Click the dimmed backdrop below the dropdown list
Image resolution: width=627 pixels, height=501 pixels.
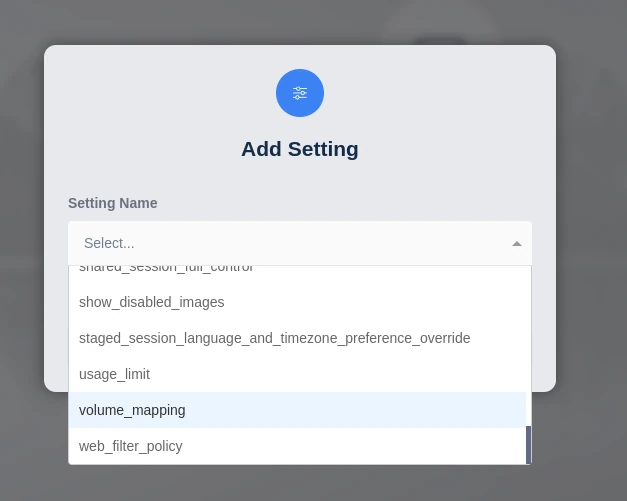(300, 483)
